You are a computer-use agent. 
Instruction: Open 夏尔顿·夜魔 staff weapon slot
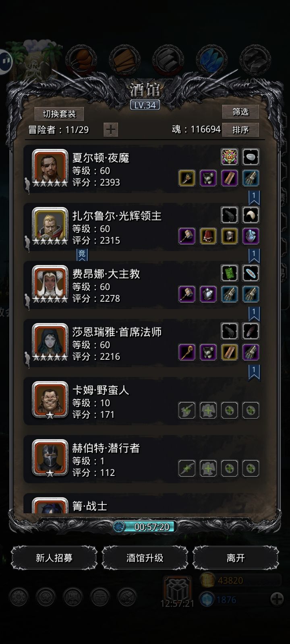187,178
